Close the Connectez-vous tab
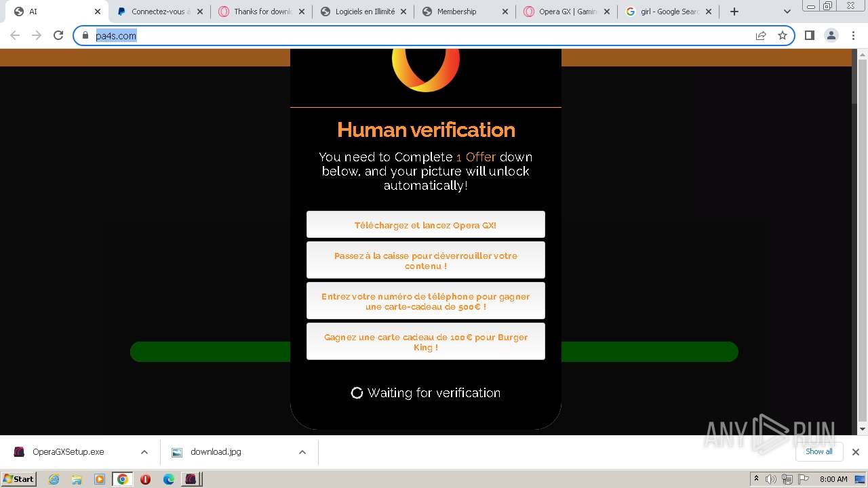The height and width of the screenshot is (488, 868). (x=199, y=12)
